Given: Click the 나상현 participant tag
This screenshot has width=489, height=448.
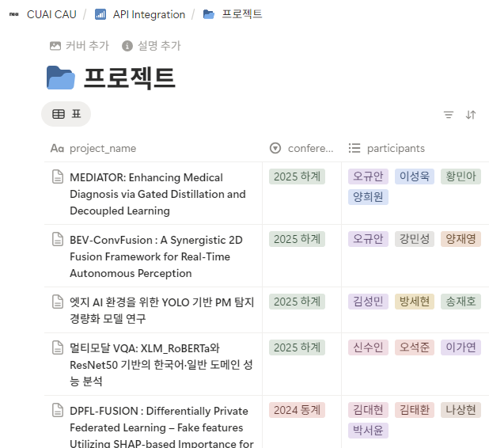Looking at the screenshot, I should pos(461,410).
